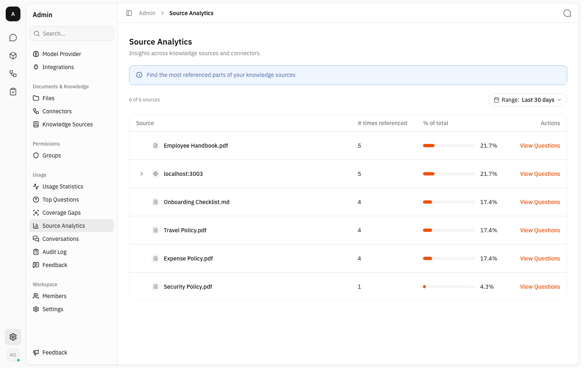The width and height of the screenshot is (588, 368).
Task: Click the globe icon next to localhost:3003
Action: coord(156,174)
